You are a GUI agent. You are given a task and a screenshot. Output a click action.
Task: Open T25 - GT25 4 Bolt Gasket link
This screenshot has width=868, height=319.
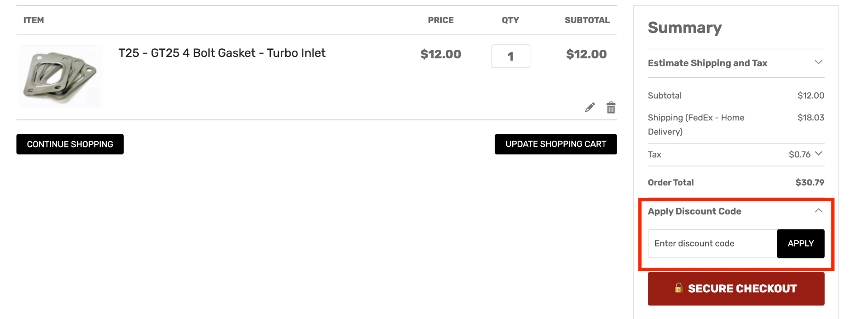tap(222, 53)
